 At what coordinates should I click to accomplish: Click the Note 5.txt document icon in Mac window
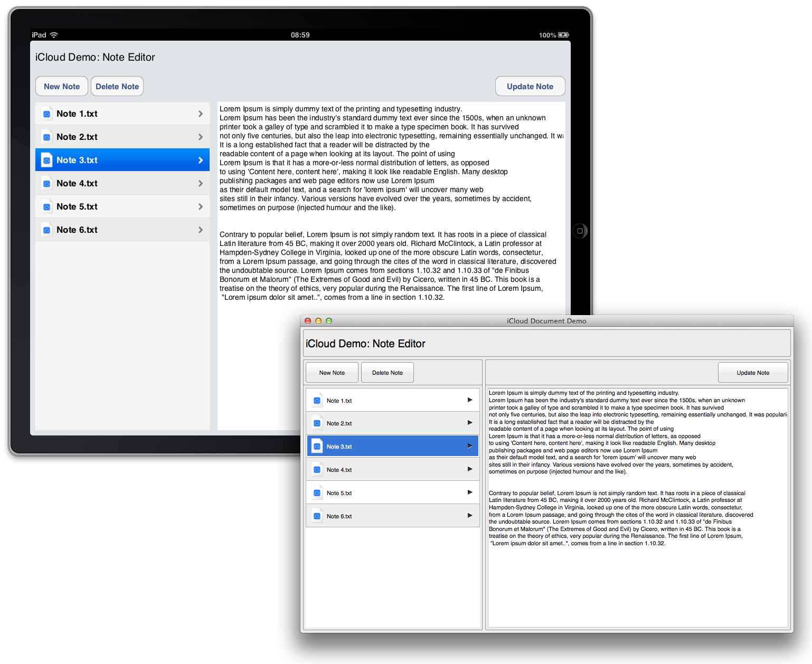(317, 493)
